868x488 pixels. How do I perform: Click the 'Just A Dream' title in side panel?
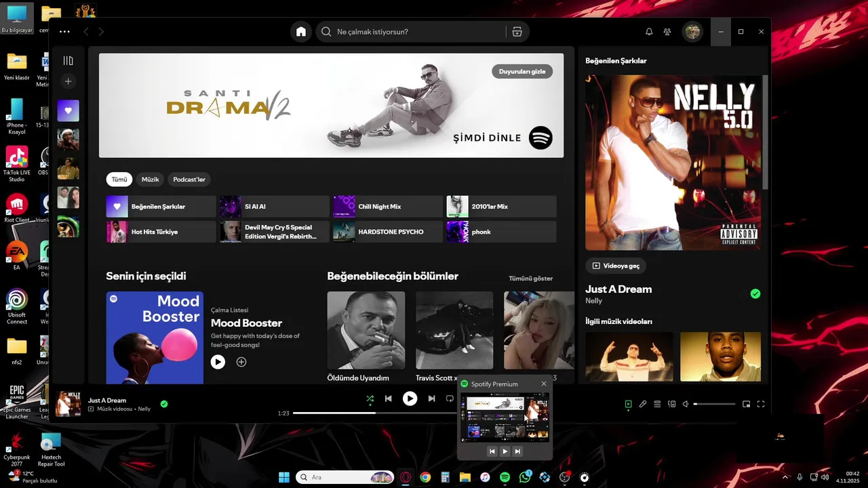tap(618, 289)
